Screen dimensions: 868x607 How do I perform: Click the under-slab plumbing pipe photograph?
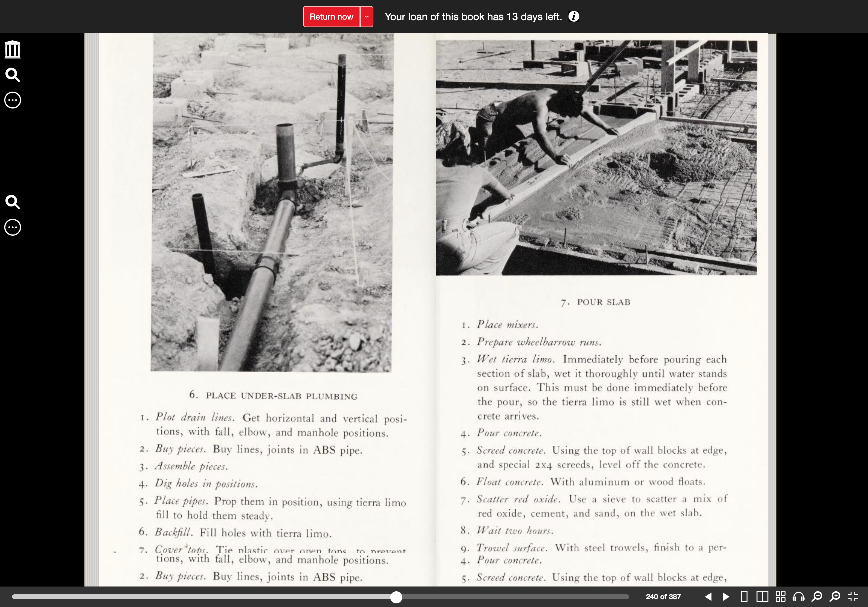pos(272,203)
